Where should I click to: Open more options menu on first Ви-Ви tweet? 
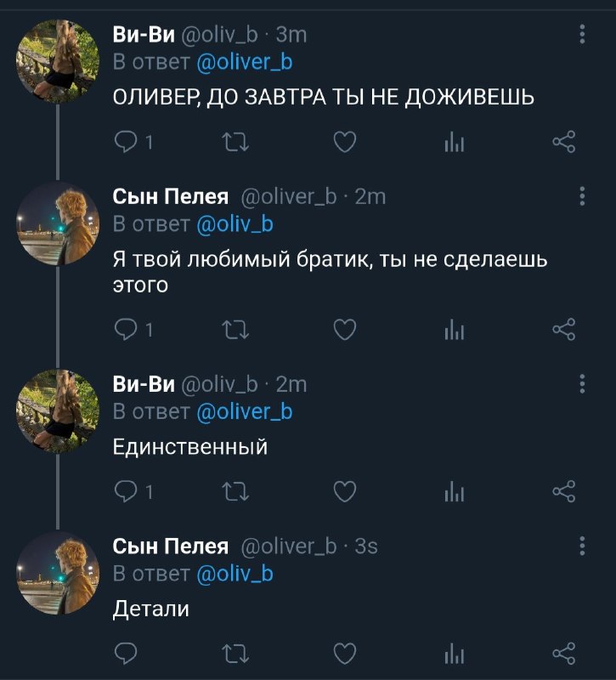582,34
